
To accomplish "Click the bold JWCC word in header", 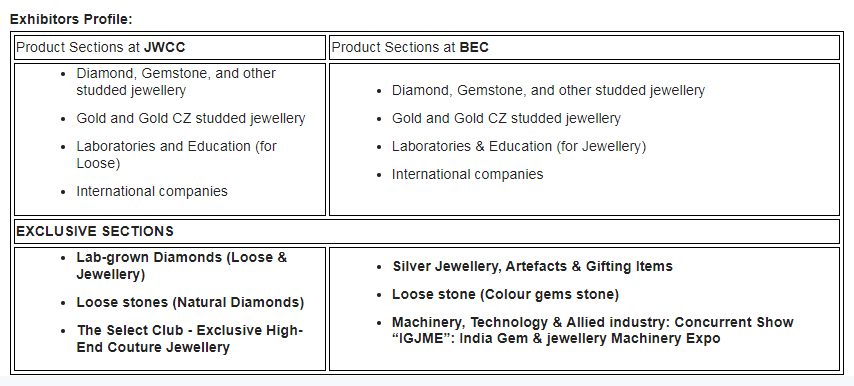I will point(164,47).
